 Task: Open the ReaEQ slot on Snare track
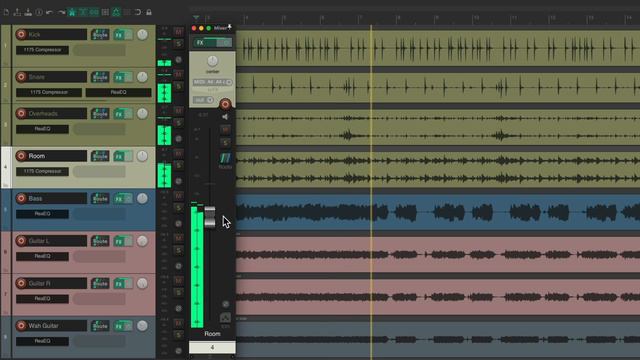pyautogui.click(x=118, y=92)
